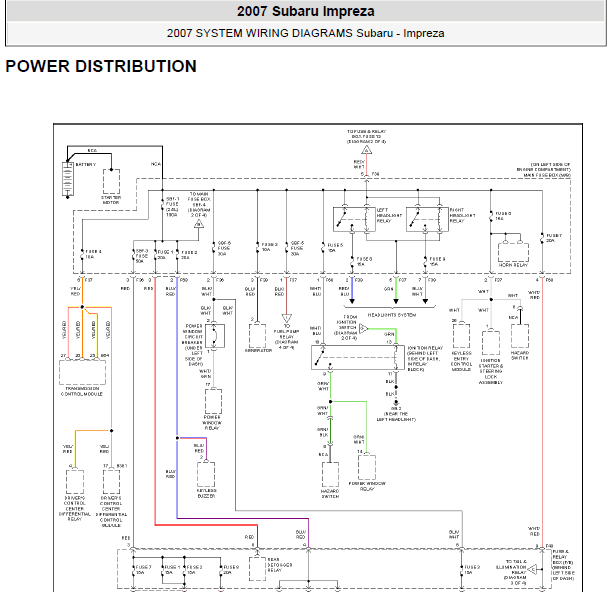
Task: Click the SBF-1 100A fuse symbol
Action: coord(162,205)
